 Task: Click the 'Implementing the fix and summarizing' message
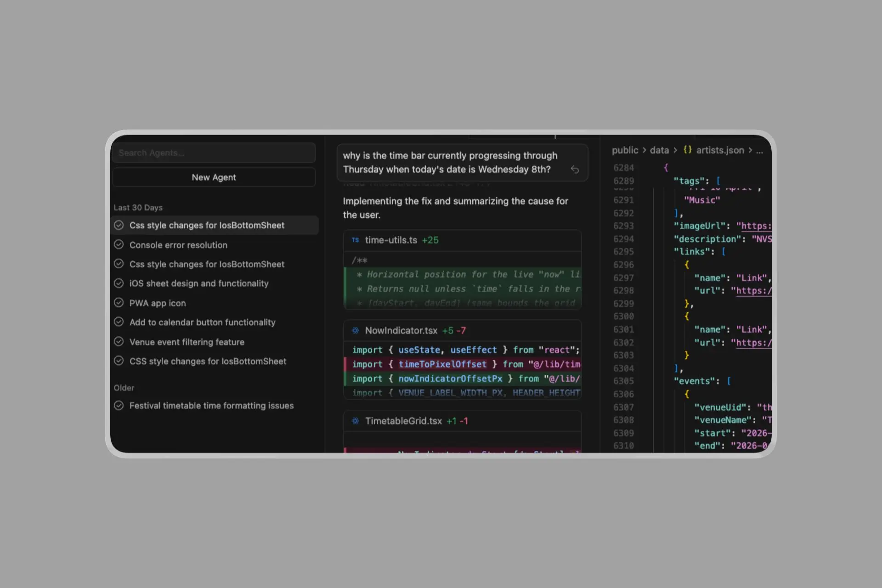[455, 208]
